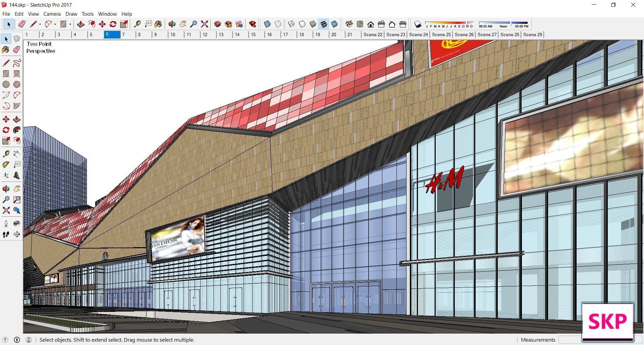Switch to the Back view
The image size is (644, 345).
pyautogui.click(x=392, y=24)
